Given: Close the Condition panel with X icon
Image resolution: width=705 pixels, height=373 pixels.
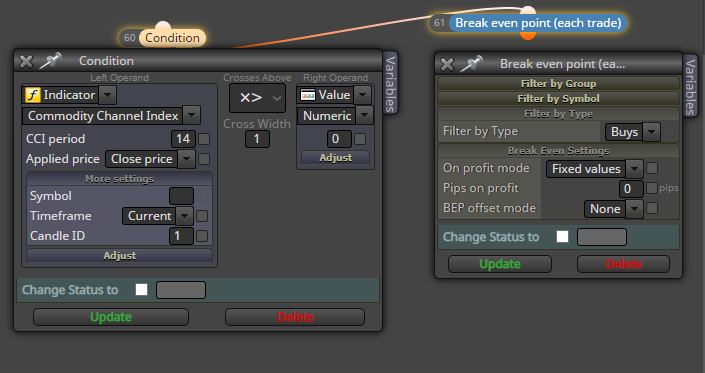Looking at the screenshot, I should pyautogui.click(x=26, y=61).
